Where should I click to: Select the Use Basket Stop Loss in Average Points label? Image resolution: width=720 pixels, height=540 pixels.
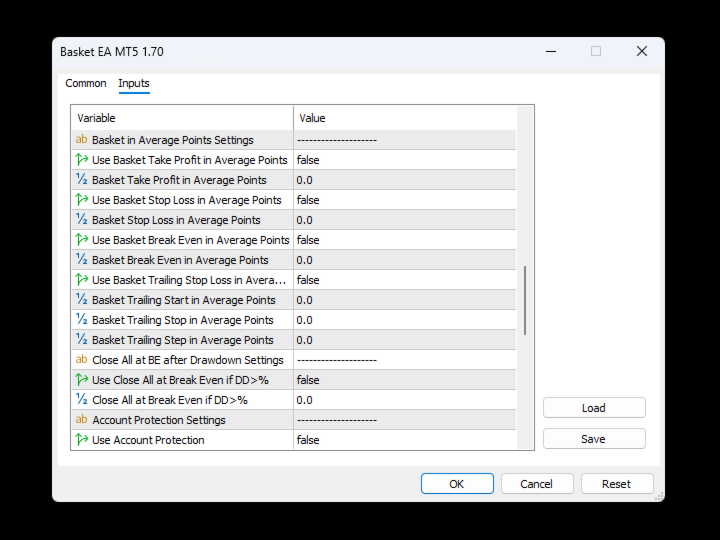coord(186,200)
